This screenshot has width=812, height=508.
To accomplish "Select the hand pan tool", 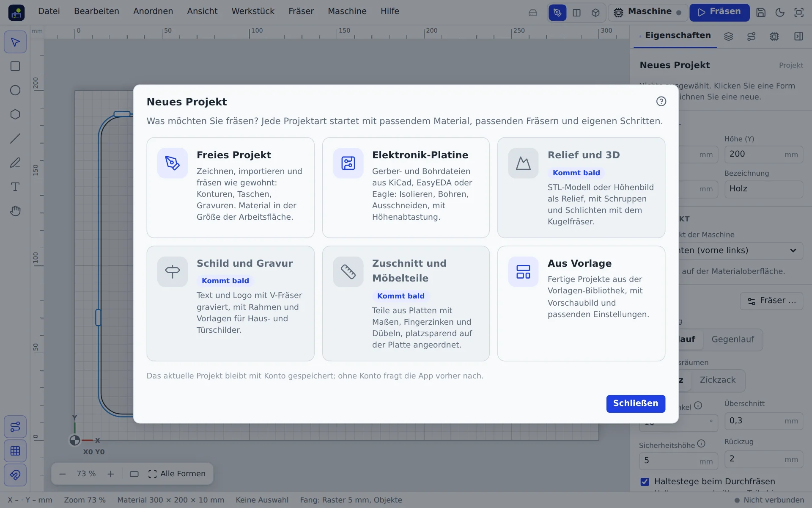I will point(15,211).
